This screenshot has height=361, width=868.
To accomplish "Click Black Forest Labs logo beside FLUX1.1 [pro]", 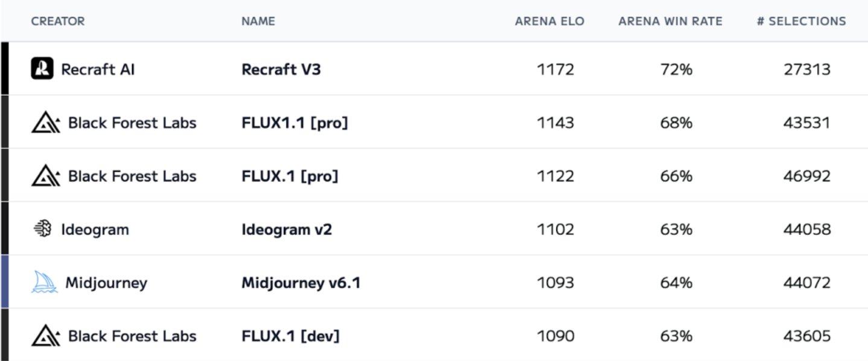I will pyautogui.click(x=46, y=123).
